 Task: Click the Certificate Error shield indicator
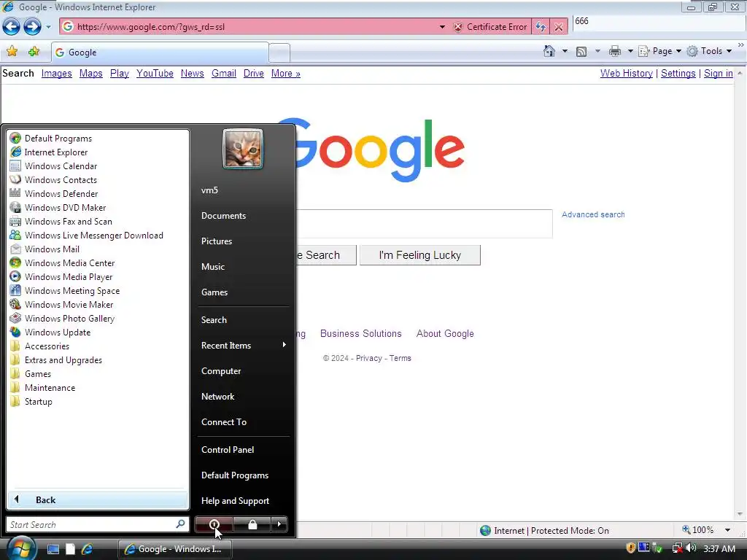click(x=491, y=27)
